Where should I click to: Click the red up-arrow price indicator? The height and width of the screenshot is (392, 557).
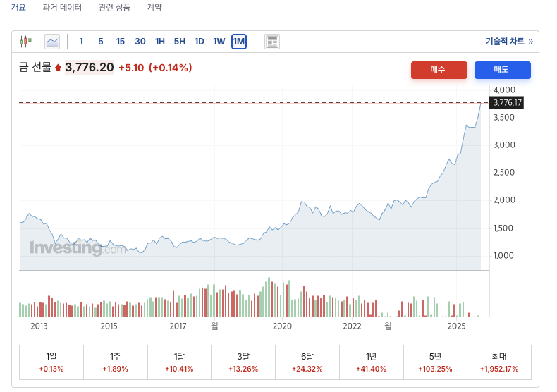[58, 68]
